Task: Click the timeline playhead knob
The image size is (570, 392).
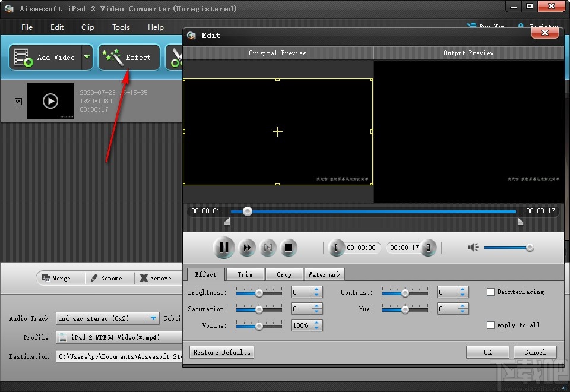Action: [248, 211]
